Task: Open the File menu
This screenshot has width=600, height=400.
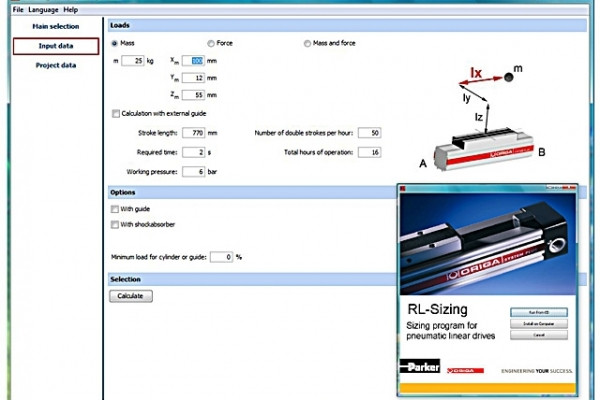Action: [x=18, y=8]
